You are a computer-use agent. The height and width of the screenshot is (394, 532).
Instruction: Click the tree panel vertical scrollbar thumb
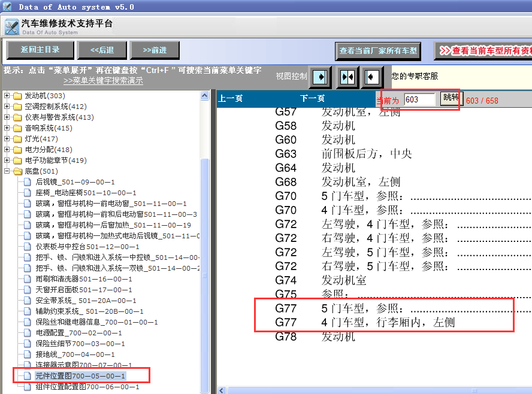click(x=204, y=275)
